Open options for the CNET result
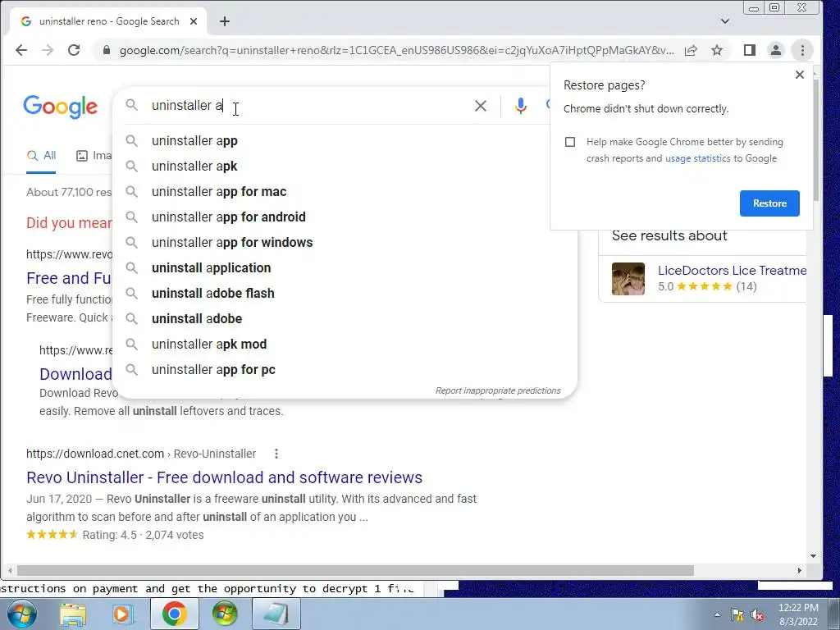This screenshot has height=630, width=840. 276,454
